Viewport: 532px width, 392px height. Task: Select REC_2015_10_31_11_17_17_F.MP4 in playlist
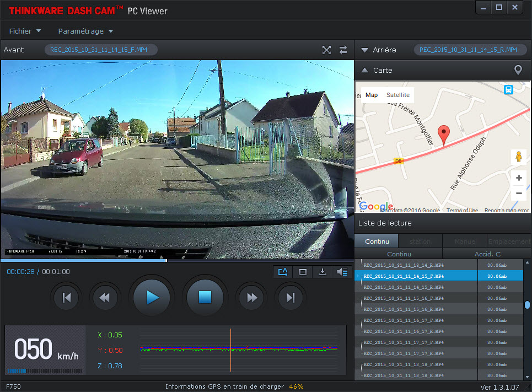[x=439, y=342]
